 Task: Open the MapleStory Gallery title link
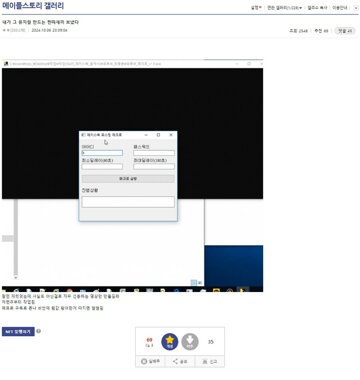point(33,6)
